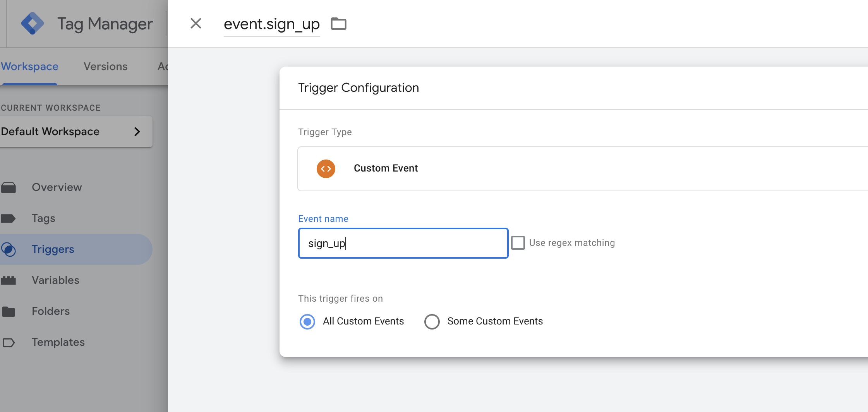Image resolution: width=868 pixels, height=412 pixels.
Task: Enable the Use regex matching checkbox
Action: click(518, 243)
